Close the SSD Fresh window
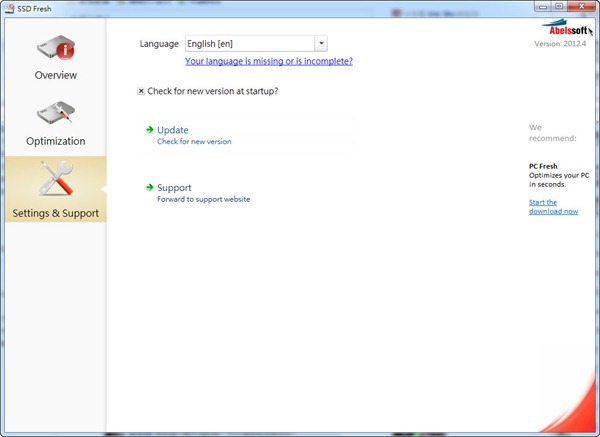Viewport: 600px width, 437px height. (x=582, y=7)
